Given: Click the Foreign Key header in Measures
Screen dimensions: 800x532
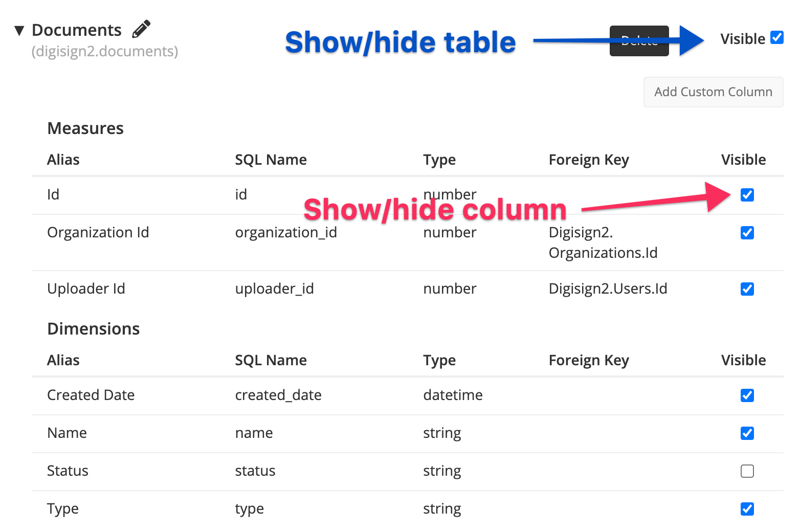Looking at the screenshot, I should click(589, 160).
